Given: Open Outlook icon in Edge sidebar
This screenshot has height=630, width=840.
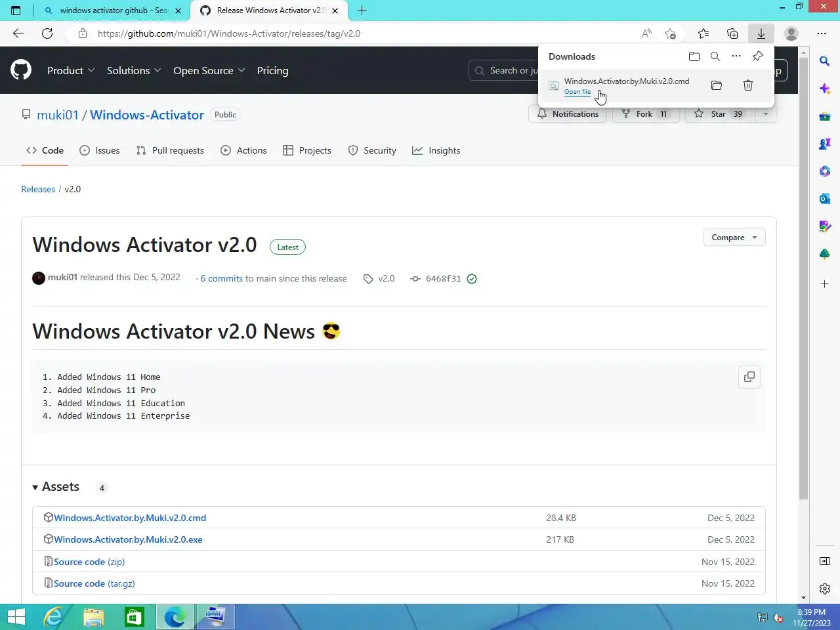Looking at the screenshot, I should tap(825, 199).
